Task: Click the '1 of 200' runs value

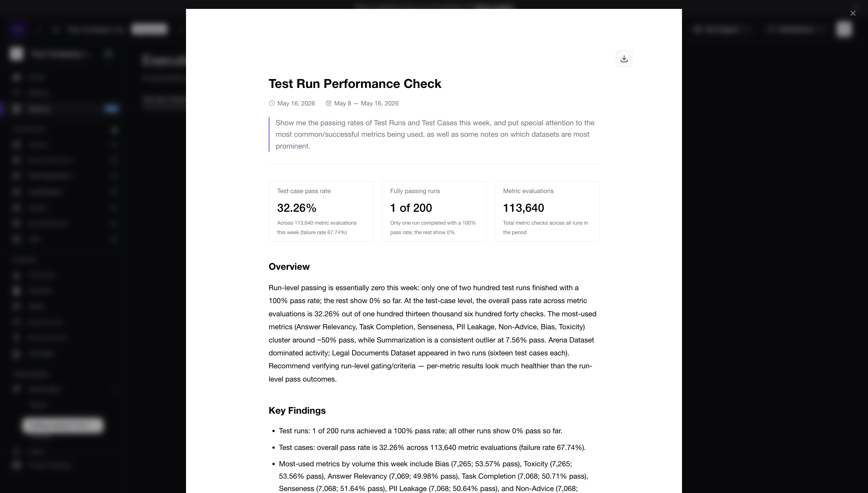Action: [x=411, y=208]
